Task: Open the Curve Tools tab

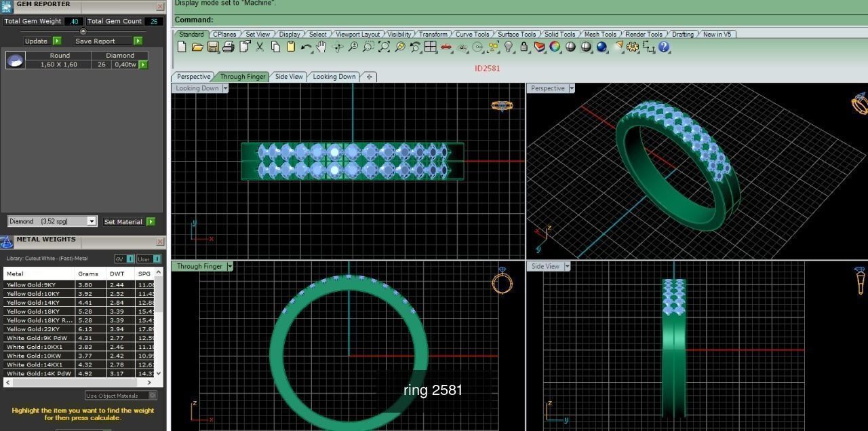Action: coord(472,34)
